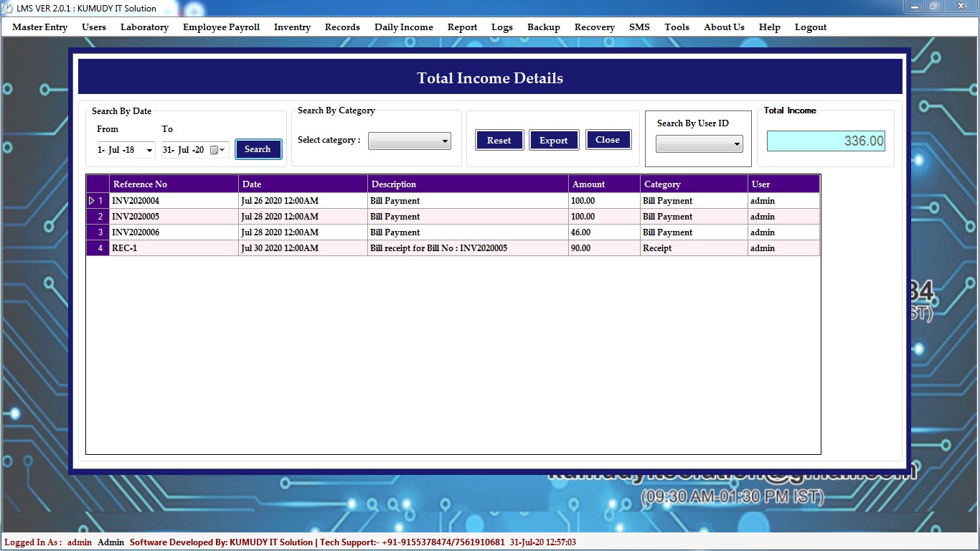Click the Logout menu item

(x=810, y=27)
